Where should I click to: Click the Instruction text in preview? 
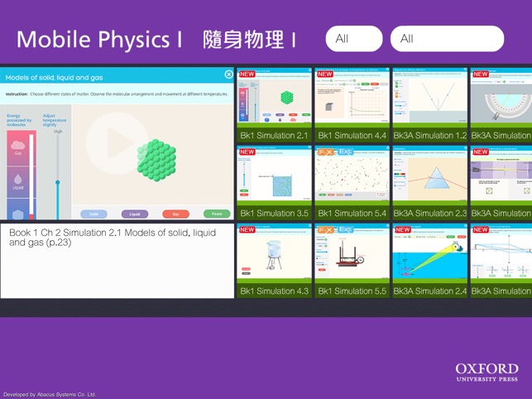117,94
